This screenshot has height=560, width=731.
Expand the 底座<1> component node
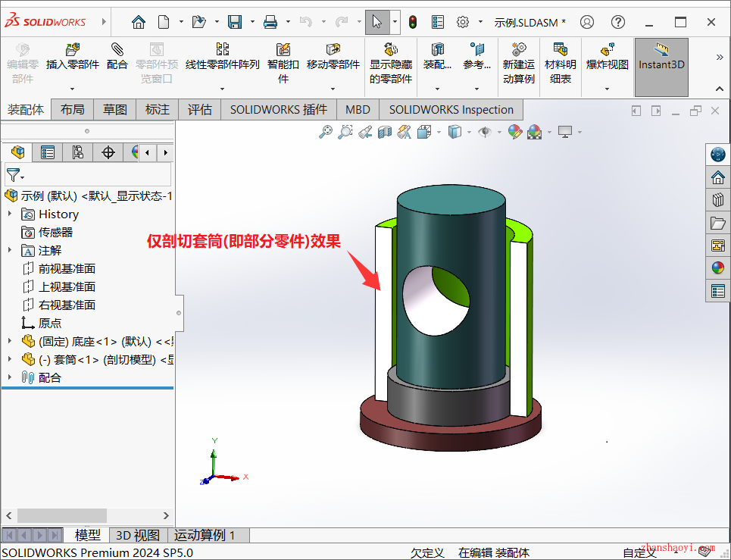tap(10, 341)
